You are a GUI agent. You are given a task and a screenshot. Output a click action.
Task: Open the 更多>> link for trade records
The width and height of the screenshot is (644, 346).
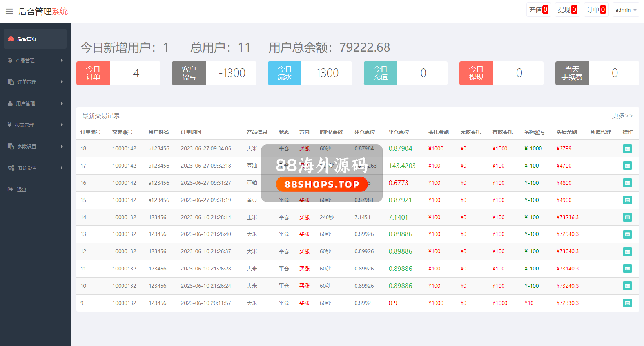point(622,116)
